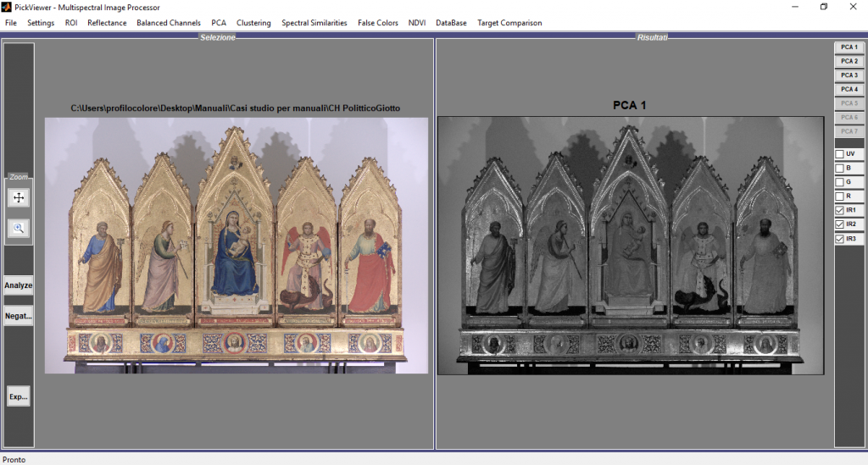The image size is (868, 465).
Task: Click the file path title above color image
Action: coord(236,108)
